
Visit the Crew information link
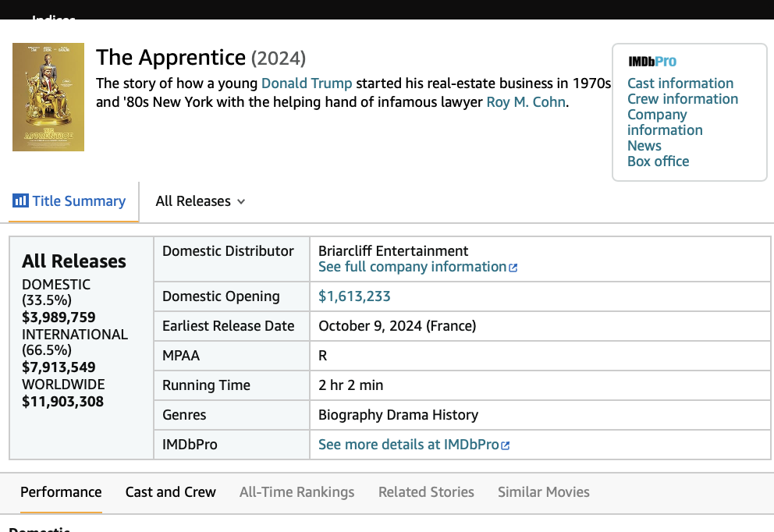[682, 99]
